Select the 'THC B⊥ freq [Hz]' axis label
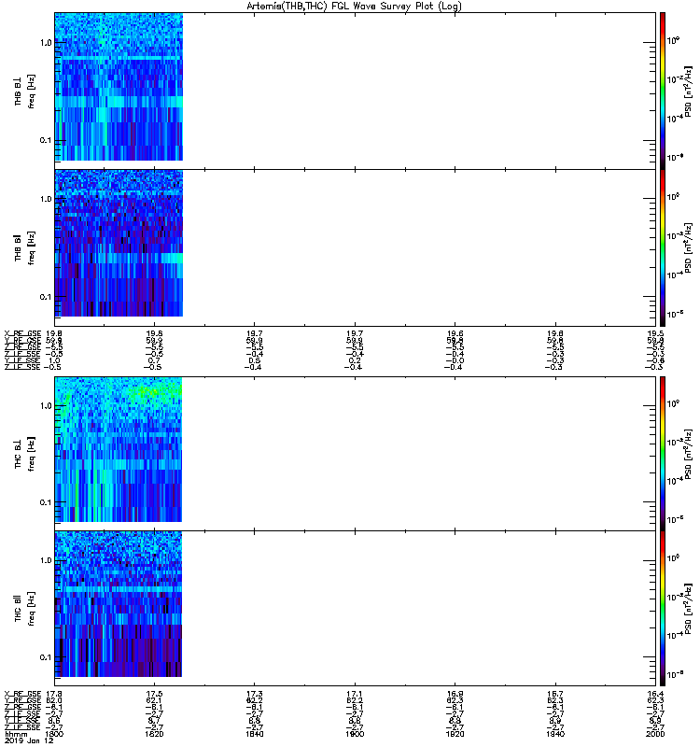 [x=25, y=454]
